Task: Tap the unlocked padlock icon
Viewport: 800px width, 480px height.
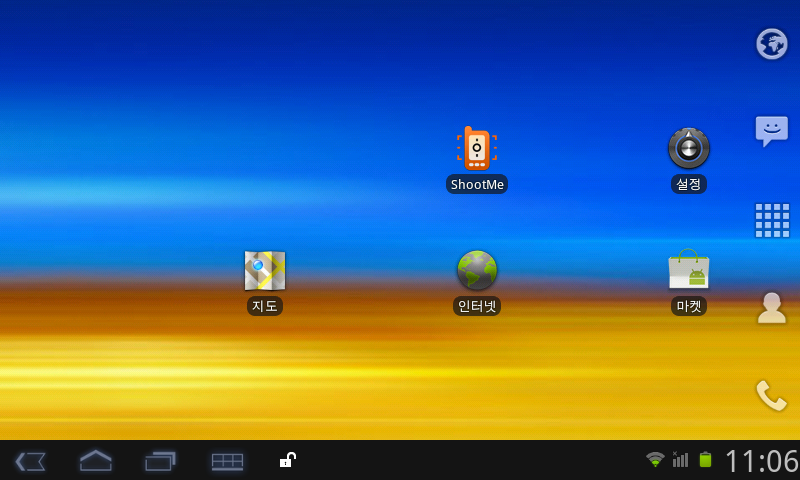Action: click(288, 460)
